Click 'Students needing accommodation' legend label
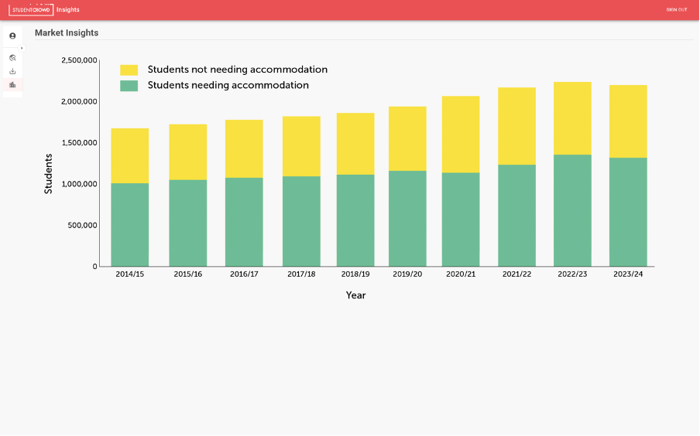This screenshot has width=700, height=436. pyautogui.click(x=228, y=86)
